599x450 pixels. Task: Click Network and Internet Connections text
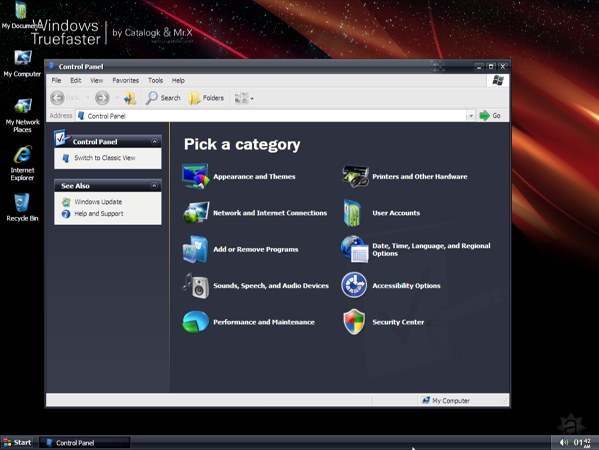270,213
